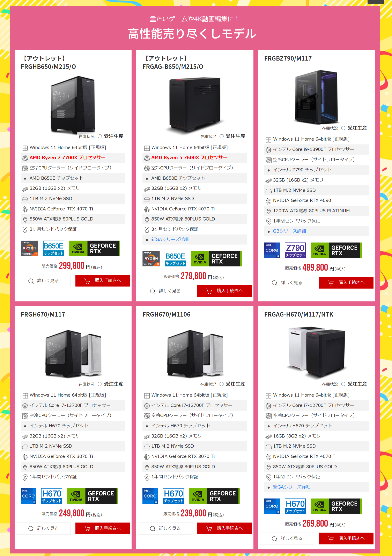
Task: Click the AMD Ryzen 7 badge on FRGHB650/M215/O
Action: click(30, 248)
